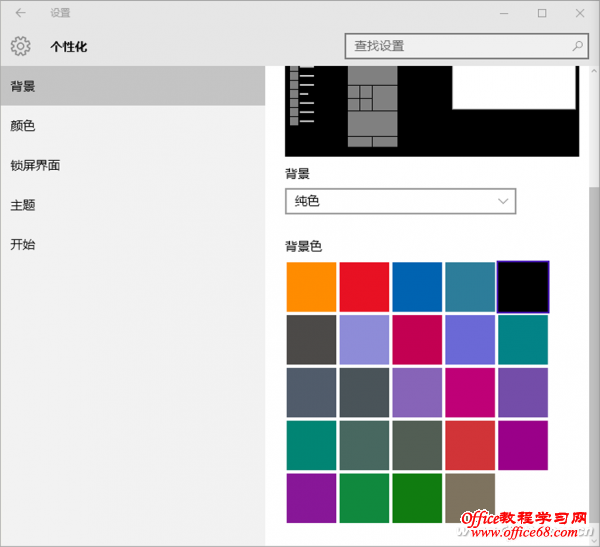
Task: Select the khaki brown color swatch
Action: 470,498
